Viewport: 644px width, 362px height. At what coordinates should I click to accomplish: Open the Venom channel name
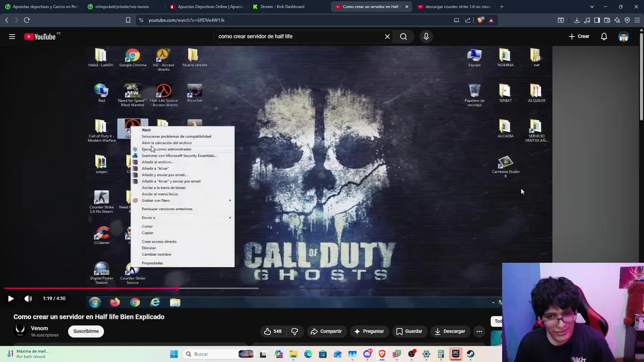coord(39,328)
